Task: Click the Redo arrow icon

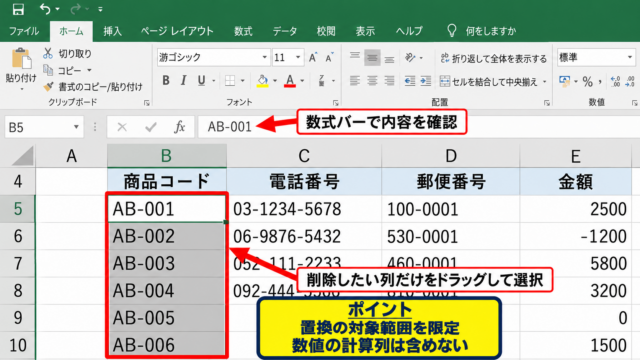Action: pyautogui.click(x=76, y=9)
